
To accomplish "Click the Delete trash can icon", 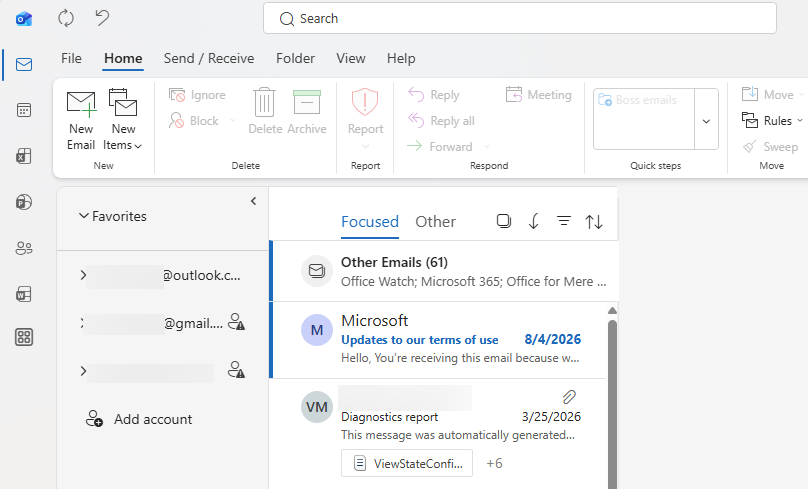I will (264, 102).
